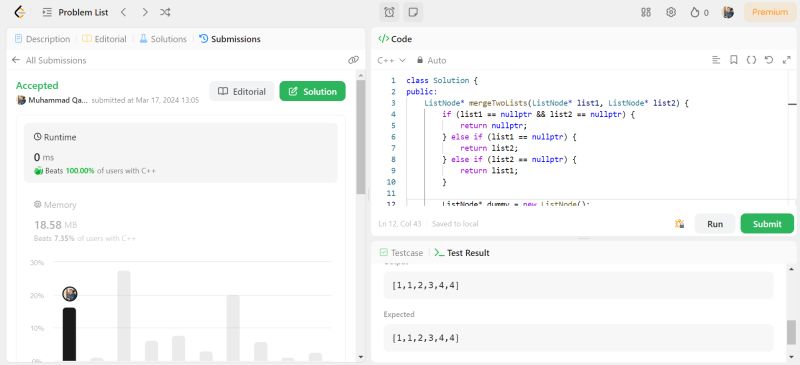Copy the submission link icon
This screenshot has height=365, width=800.
tap(354, 60)
